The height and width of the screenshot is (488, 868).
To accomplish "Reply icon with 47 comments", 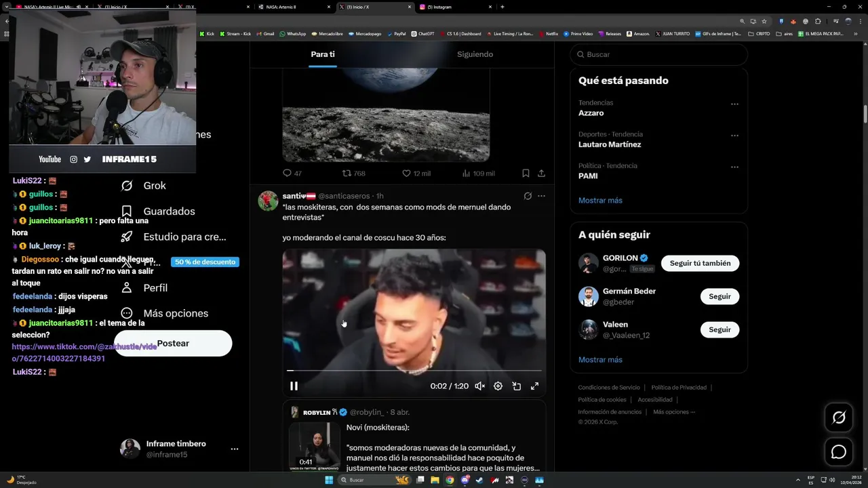I will pyautogui.click(x=287, y=174).
